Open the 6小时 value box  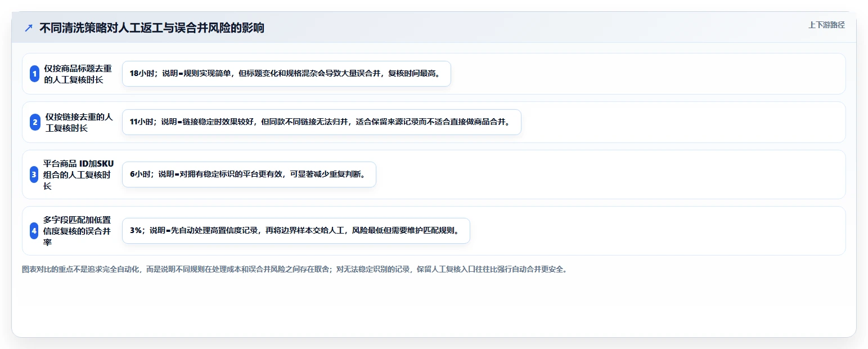pos(249,174)
